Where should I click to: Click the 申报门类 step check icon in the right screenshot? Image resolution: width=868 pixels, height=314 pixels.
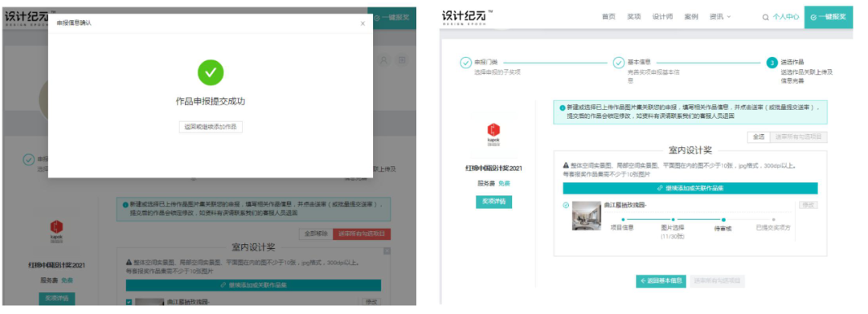(465, 63)
